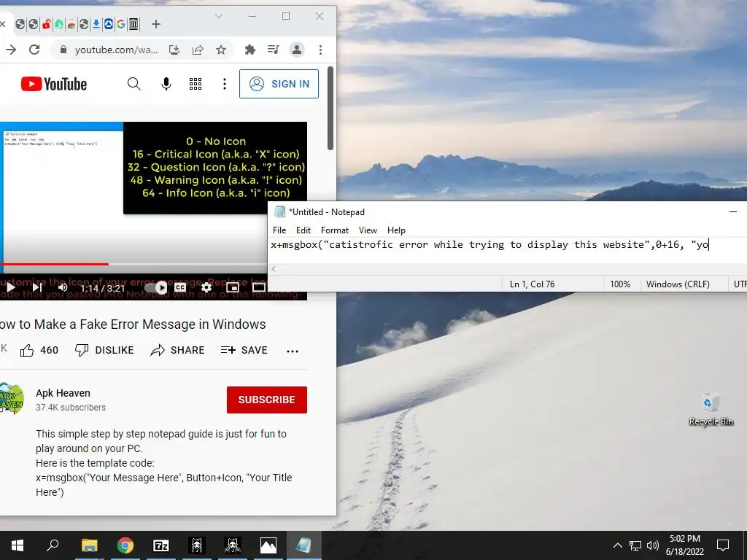
Task: Go to YouTube home via logo
Action: click(54, 84)
